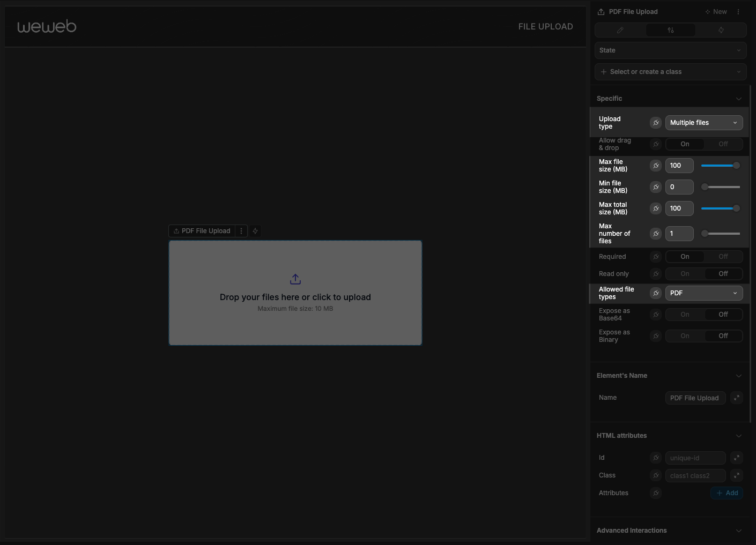Image resolution: width=756 pixels, height=545 pixels.
Task: Click the Max number of files input
Action: point(679,234)
